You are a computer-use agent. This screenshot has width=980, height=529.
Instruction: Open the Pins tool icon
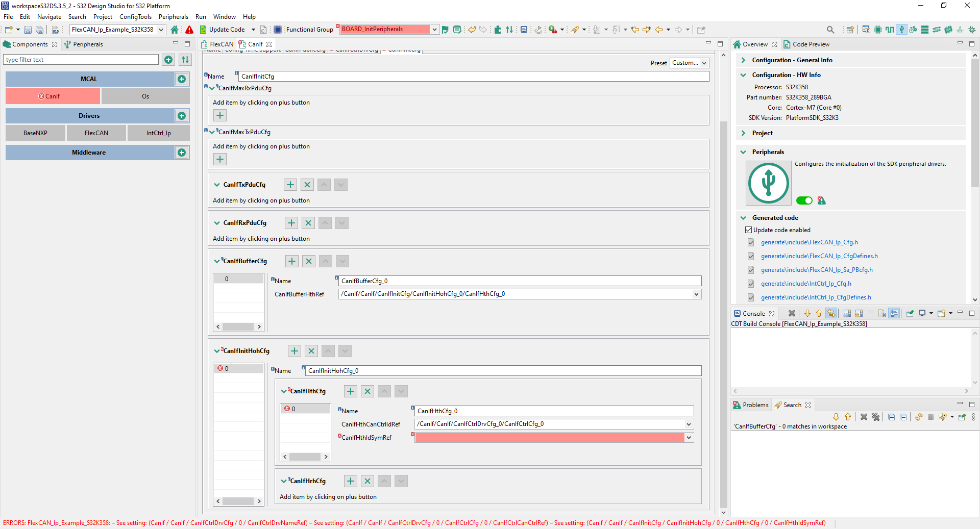pos(878,29)
